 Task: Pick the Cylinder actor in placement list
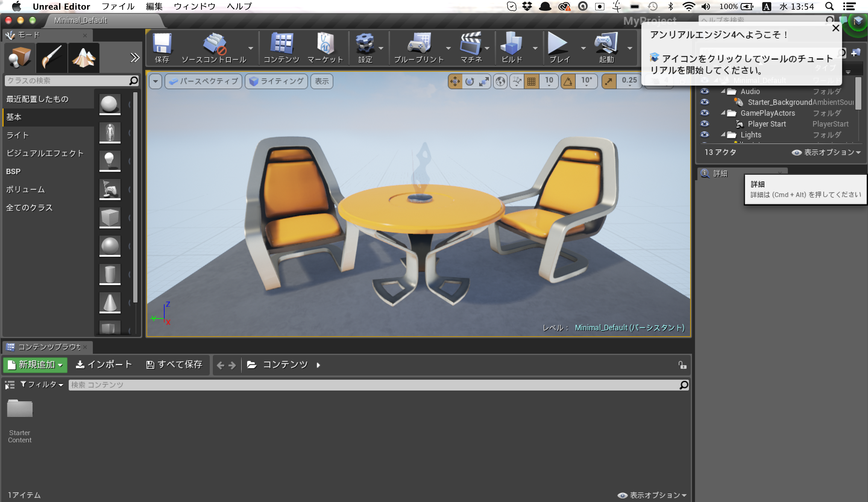point(110,274)
